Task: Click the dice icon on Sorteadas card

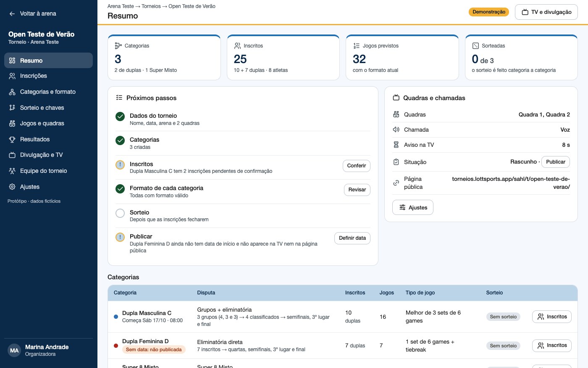Action: pyautogui.click(x=475, y=45)
